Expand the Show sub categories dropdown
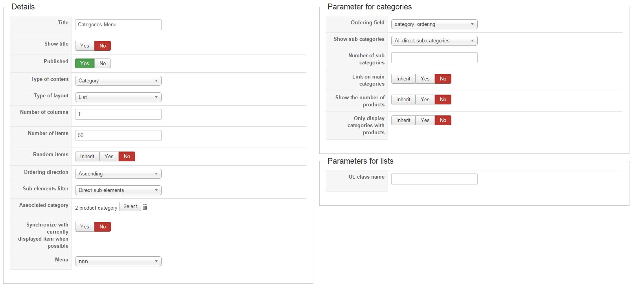This screenshot has height=294, width=644. point(434,41)
